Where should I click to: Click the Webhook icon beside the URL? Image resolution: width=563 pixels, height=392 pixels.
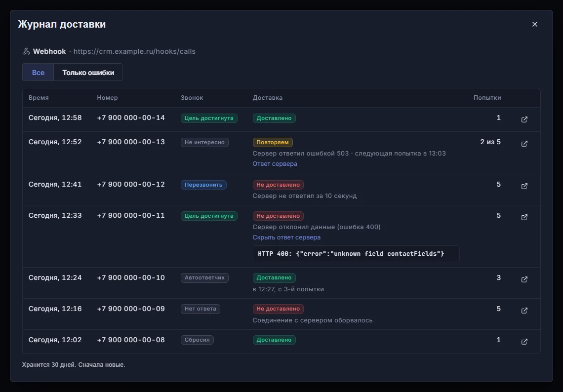pyautogui.click(x=26, y=51)
